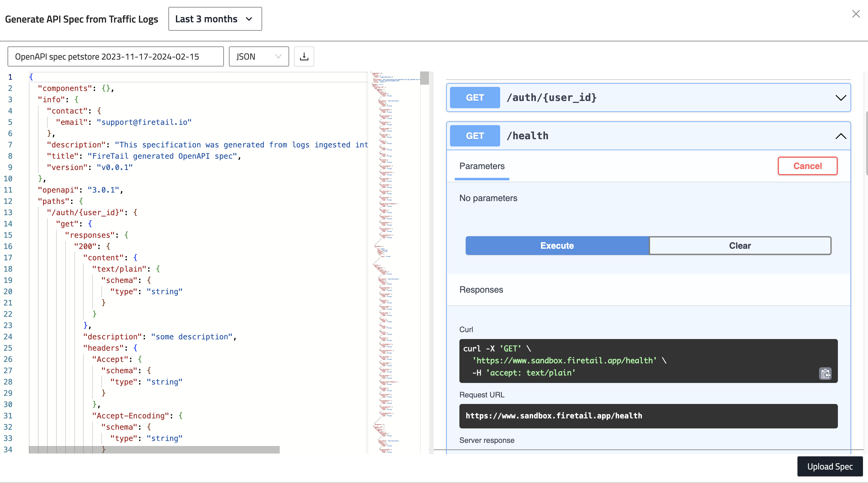Click the spec name input field

pos(116,56)
